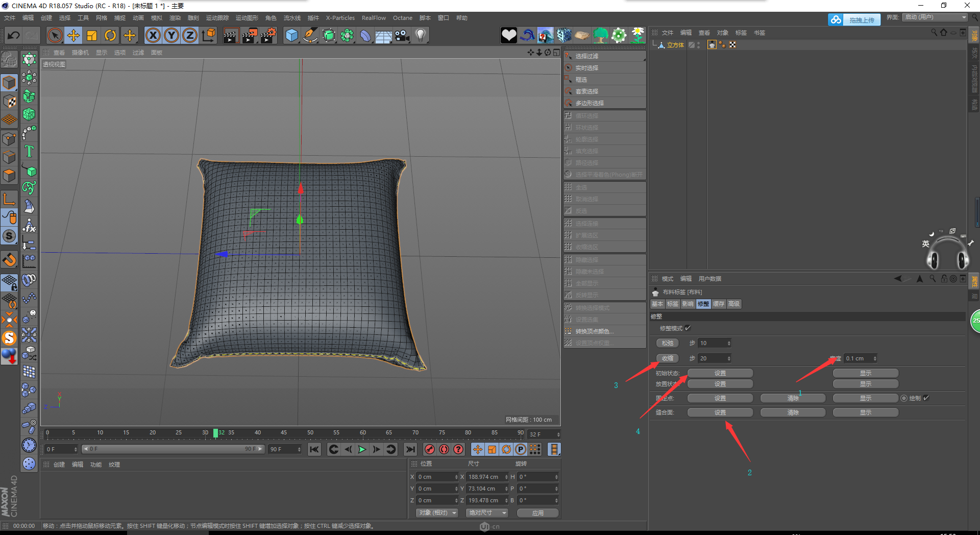
Task: Click the record active objects keyframe icon
Action: pos(430,449)
